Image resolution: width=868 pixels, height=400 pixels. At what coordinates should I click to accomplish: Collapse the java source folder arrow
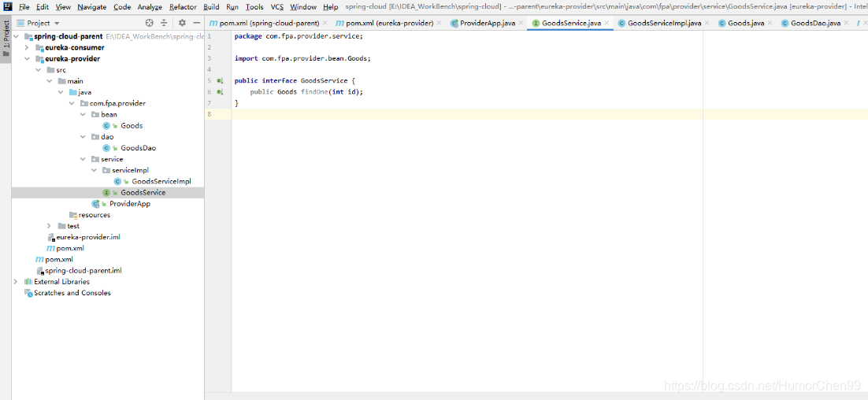(x=60, y=92)
